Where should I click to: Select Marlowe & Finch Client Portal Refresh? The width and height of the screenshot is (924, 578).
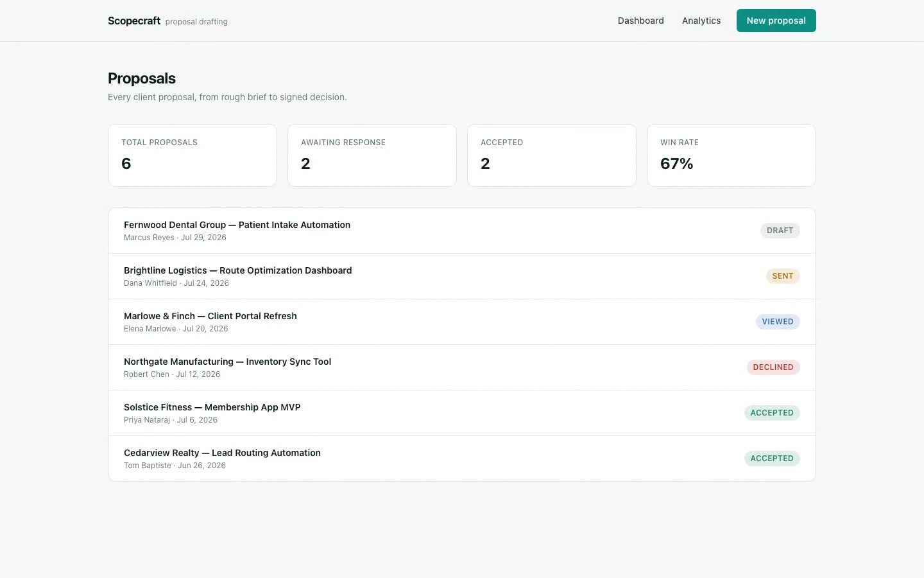[x=462, y=322]
